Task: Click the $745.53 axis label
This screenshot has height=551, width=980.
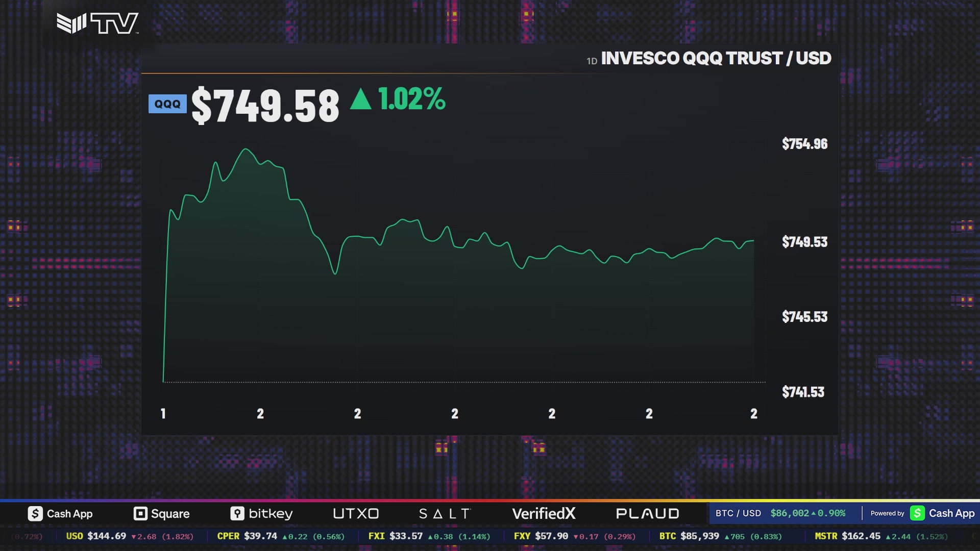Action: 804,317
